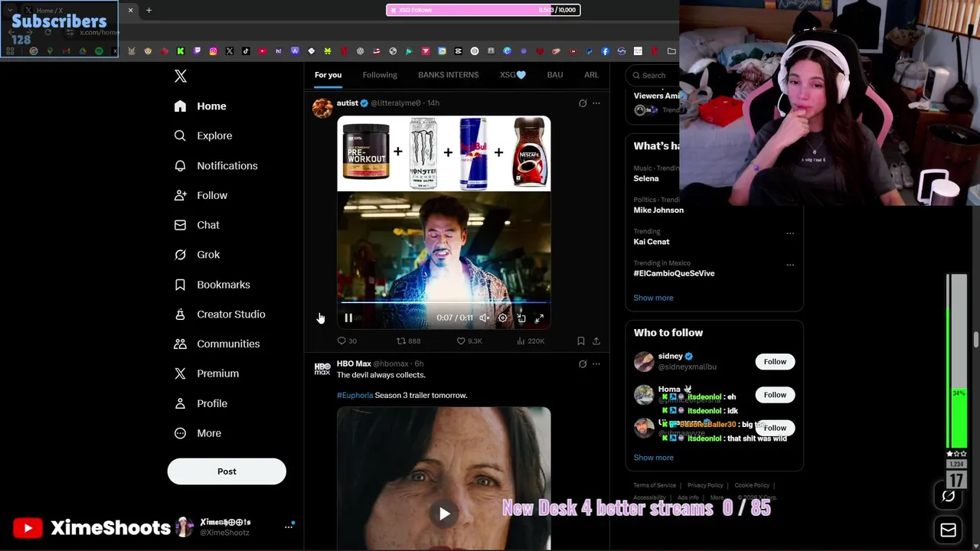Image resolution: width=980 pixels, height=551 pixels.
Task: Open Notifications bell in sidebar
Action: 216,165
